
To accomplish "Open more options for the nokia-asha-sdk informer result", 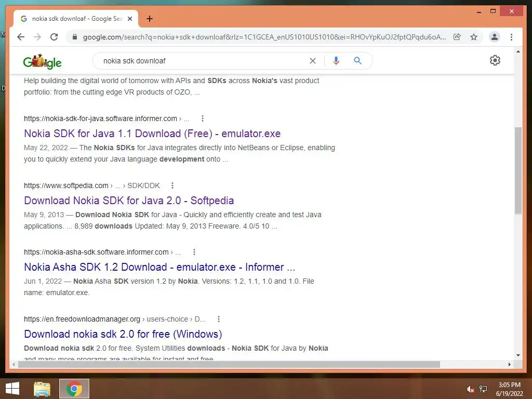I will click(x=194, y=252).
